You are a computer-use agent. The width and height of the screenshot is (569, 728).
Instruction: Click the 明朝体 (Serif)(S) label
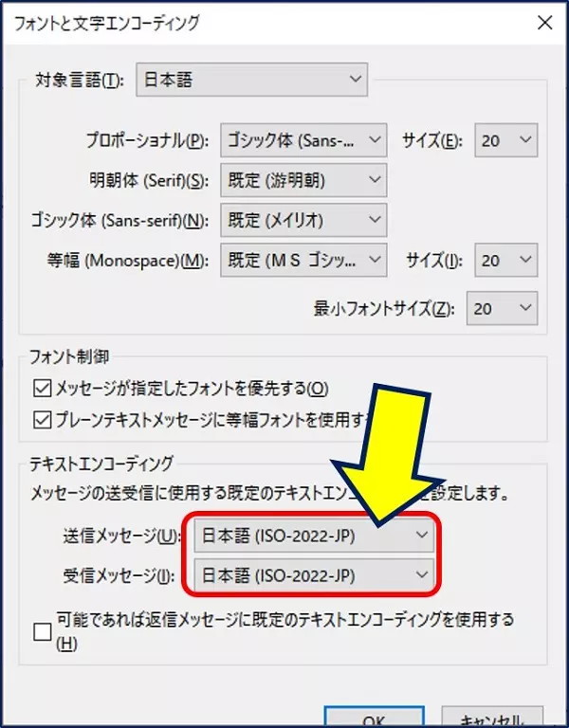pyautogui.click(x=149, y=181)
